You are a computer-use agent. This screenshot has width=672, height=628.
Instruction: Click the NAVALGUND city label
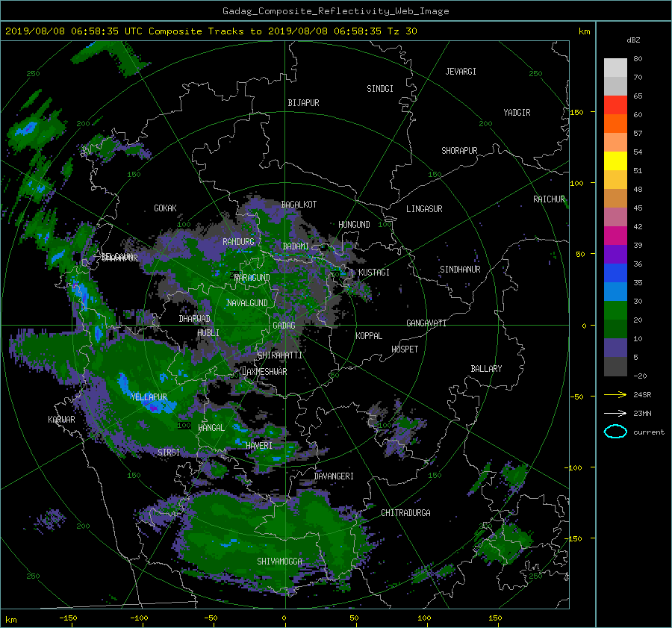point(247,303)
